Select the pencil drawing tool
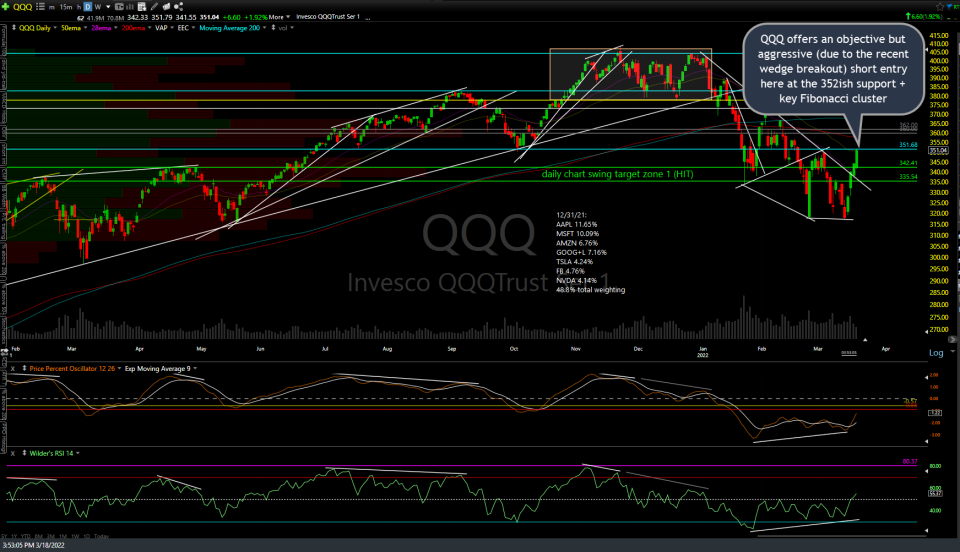Image resolution: width=960 pixels, height=552 pixels. [x=154, y=7]
